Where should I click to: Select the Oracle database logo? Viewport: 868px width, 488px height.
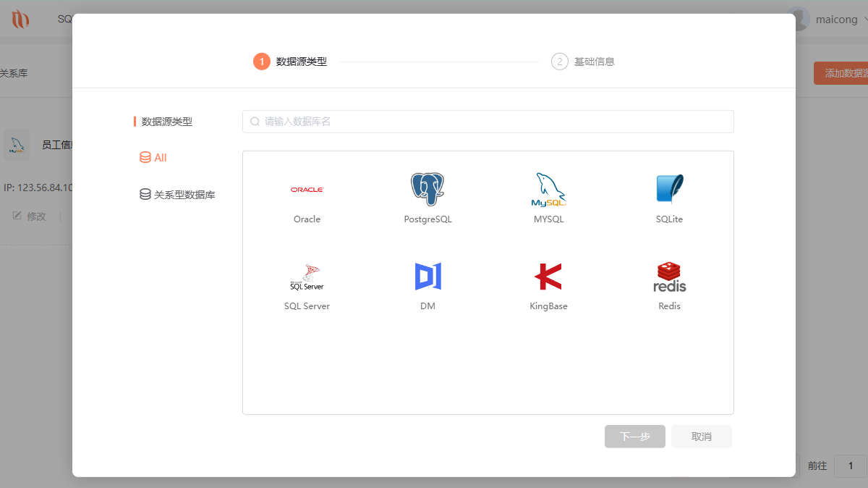coord(307,190)
